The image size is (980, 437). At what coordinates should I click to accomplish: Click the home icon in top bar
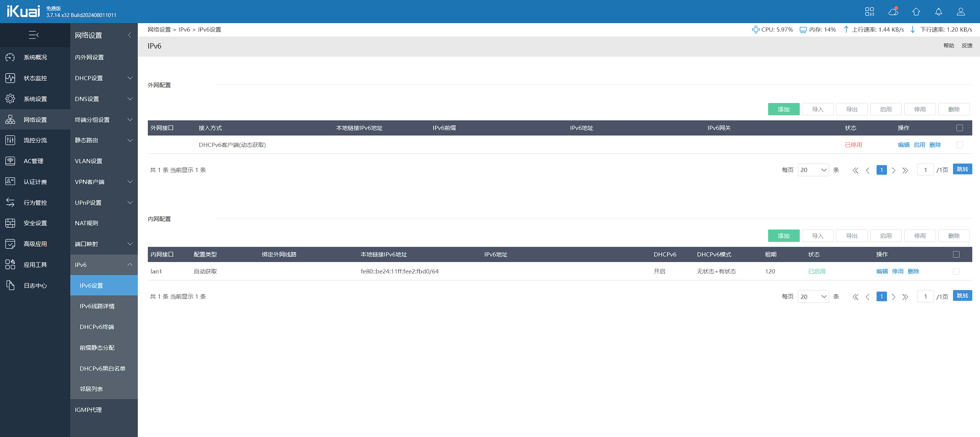(916, 12)
